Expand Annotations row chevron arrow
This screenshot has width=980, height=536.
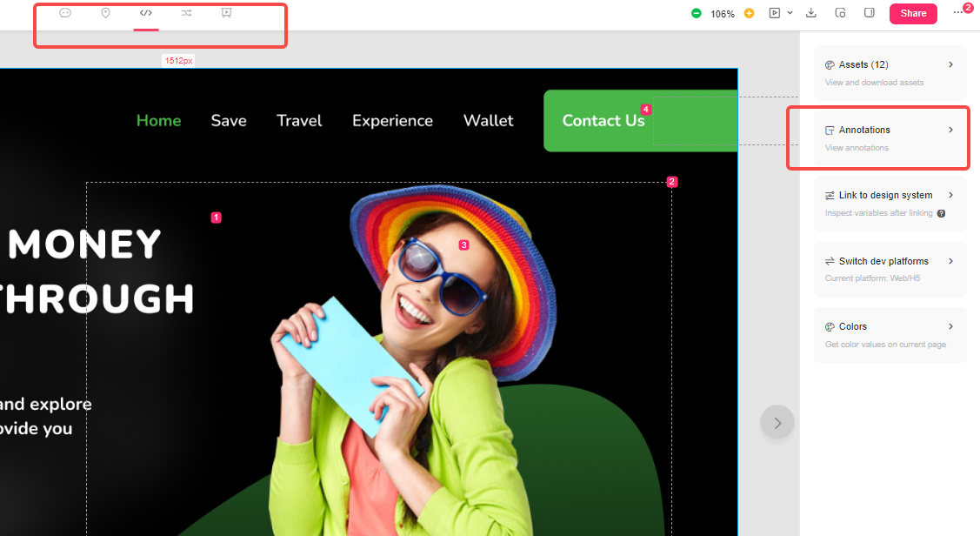[950, 131]
